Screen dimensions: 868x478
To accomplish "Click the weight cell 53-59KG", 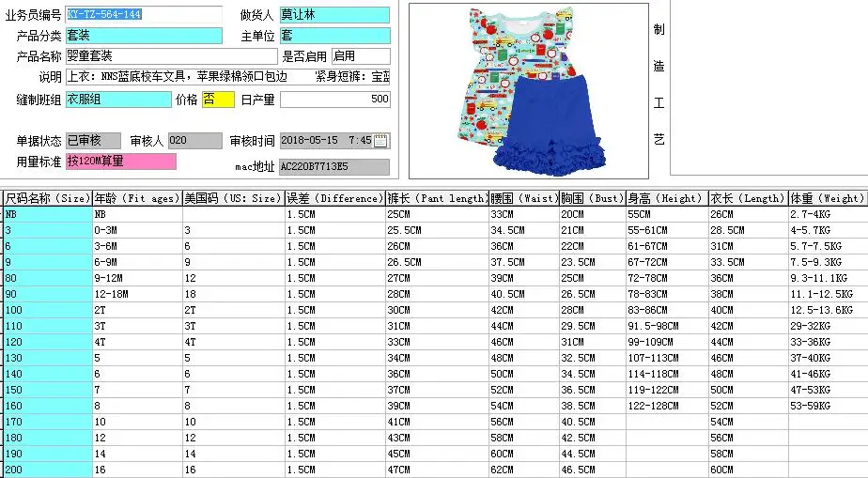I will point(829,406).
